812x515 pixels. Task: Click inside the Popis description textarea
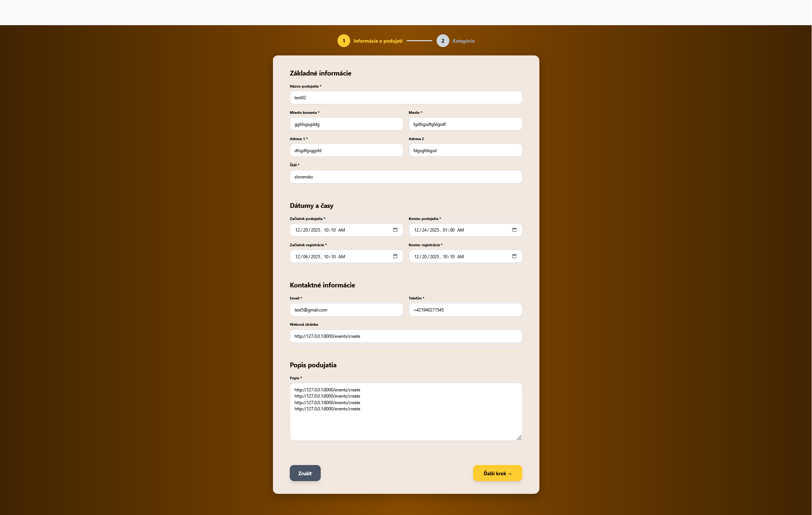[x=406, y=412]
